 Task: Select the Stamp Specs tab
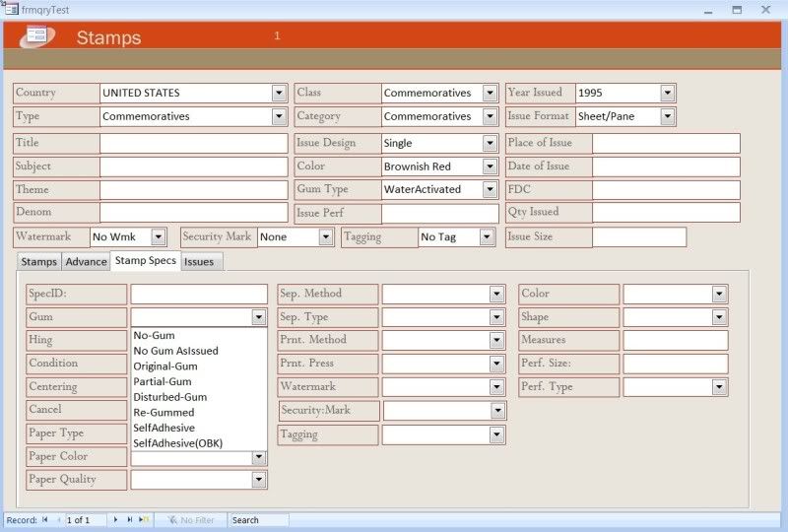145,260
